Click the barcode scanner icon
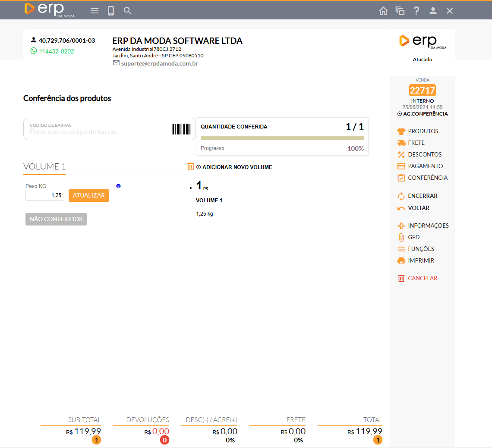Screen dimensions: 492x448 tap(181, 129)
